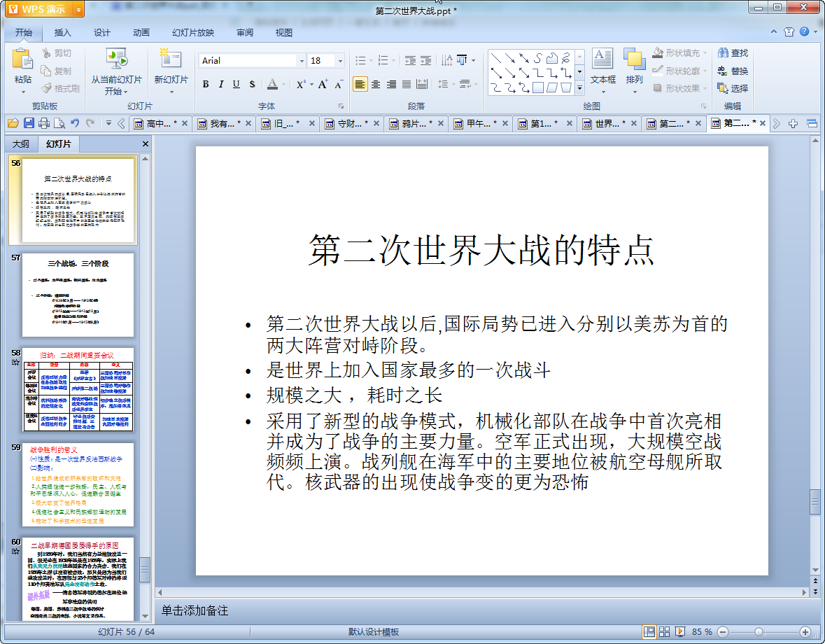Open the superscript X² dropdown arrow

[x=311, y=84]
